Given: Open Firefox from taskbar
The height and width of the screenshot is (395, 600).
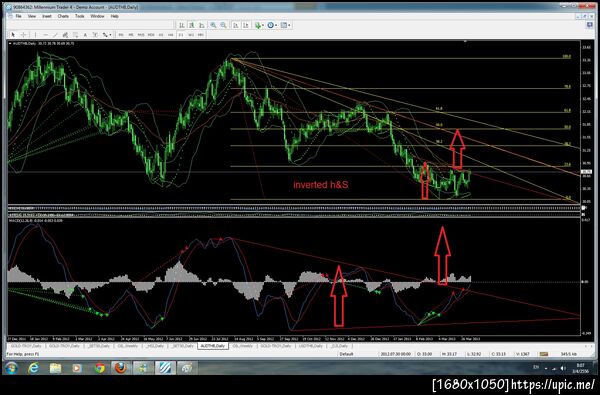Looking at the screenshot, I should (121, 368).
